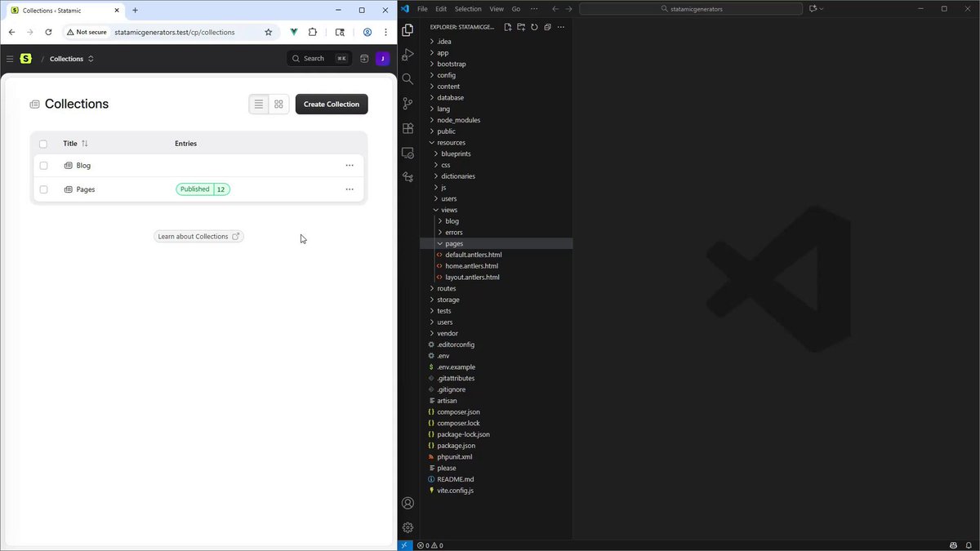Open the Chrome profile icon
Image resolution: width=980 pixels, height=551 pixels.
coord(367,32)
